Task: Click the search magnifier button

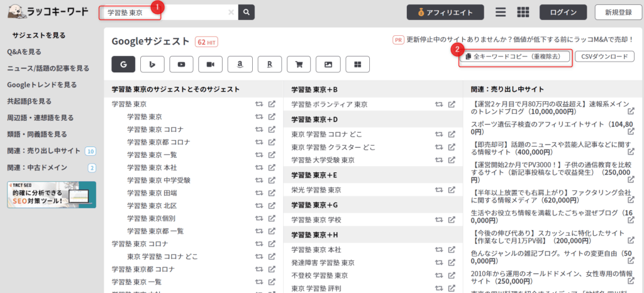Action: (247, 13)
